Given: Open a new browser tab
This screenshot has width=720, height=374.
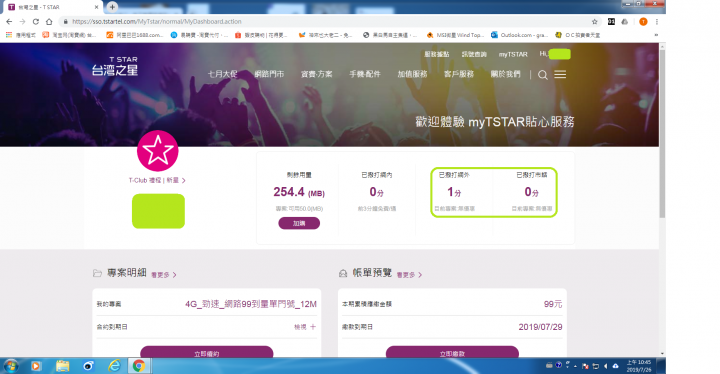Looking at the screenshot, I should coord(112,7).
